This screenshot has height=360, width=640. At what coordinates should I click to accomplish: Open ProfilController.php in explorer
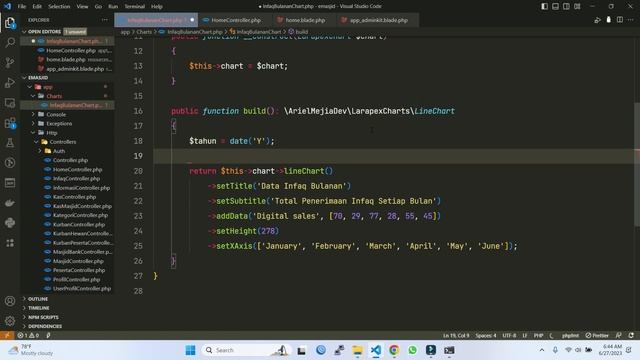point(76,280)
